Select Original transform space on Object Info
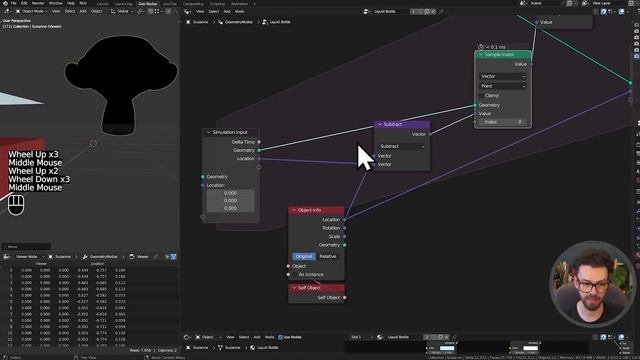 [x=304, y=256]
